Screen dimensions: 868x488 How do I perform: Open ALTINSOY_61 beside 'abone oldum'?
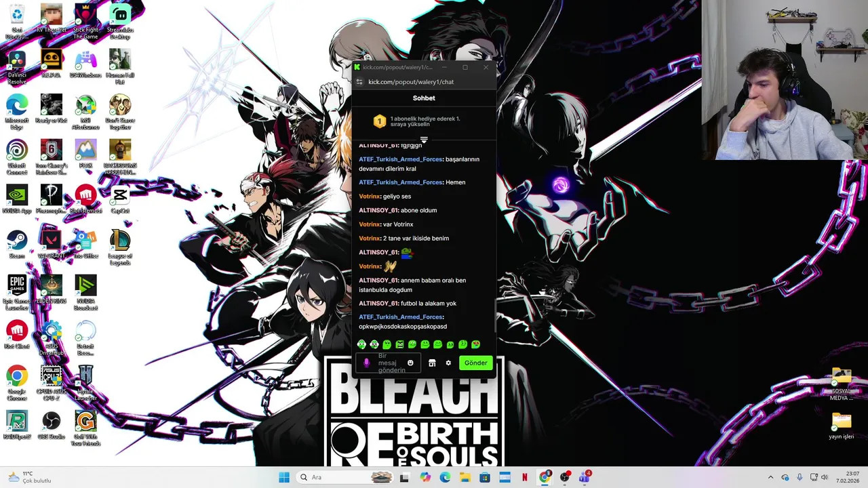(378, 210)
